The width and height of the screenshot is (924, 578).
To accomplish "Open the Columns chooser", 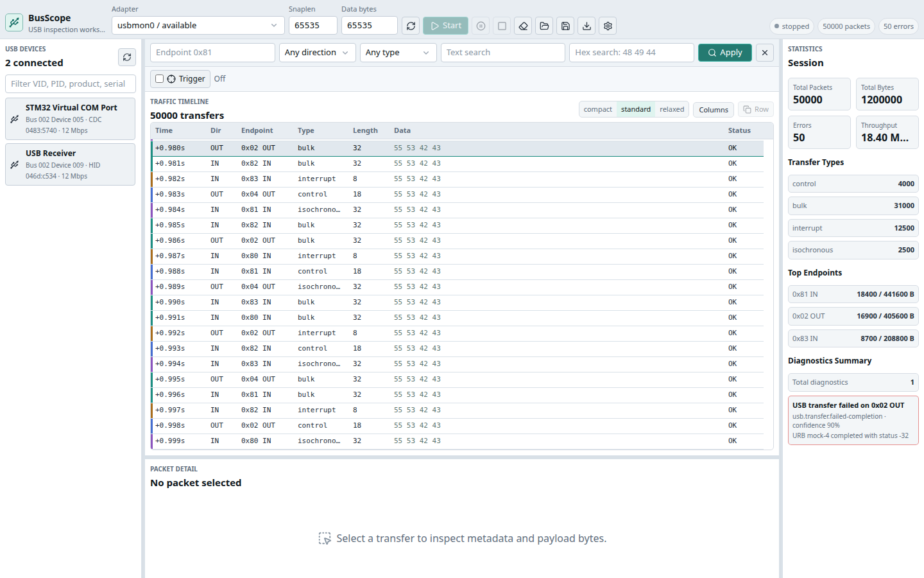I will (714, 110).
